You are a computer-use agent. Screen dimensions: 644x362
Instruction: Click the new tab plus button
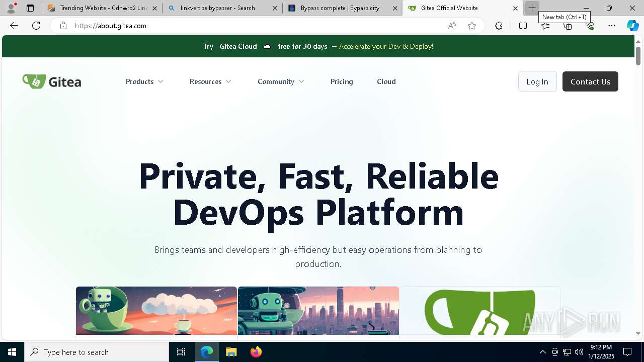532,8
